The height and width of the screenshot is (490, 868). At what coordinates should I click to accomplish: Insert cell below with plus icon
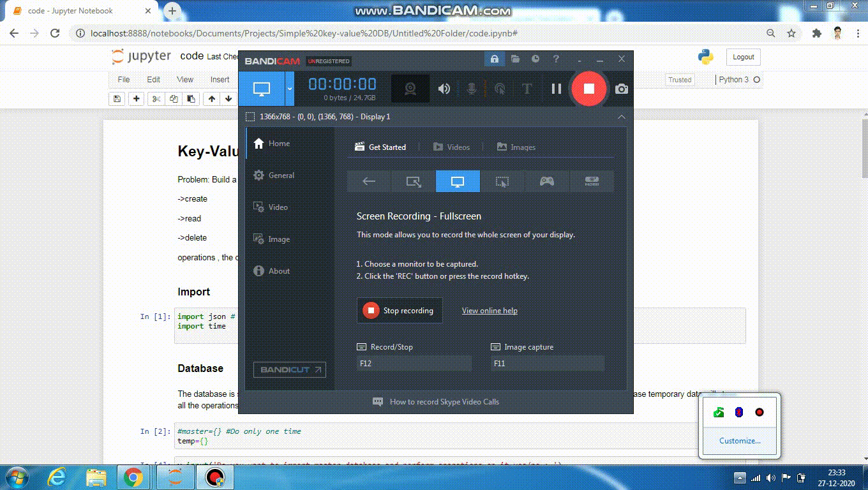click(137, 99)
